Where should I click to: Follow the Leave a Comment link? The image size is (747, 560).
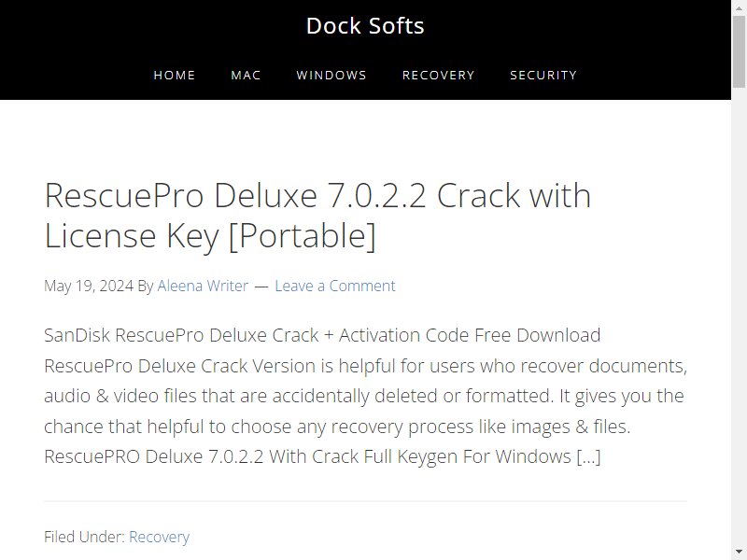point(335,286)
